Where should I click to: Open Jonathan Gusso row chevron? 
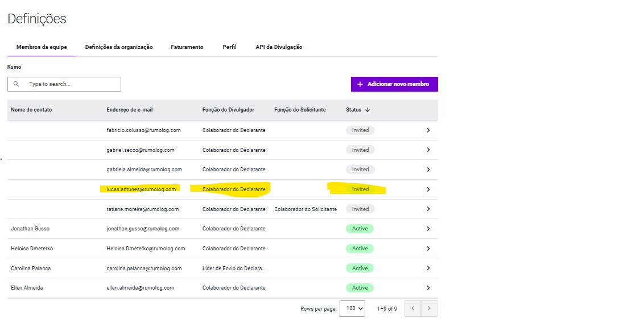click(x=428, y=229)
